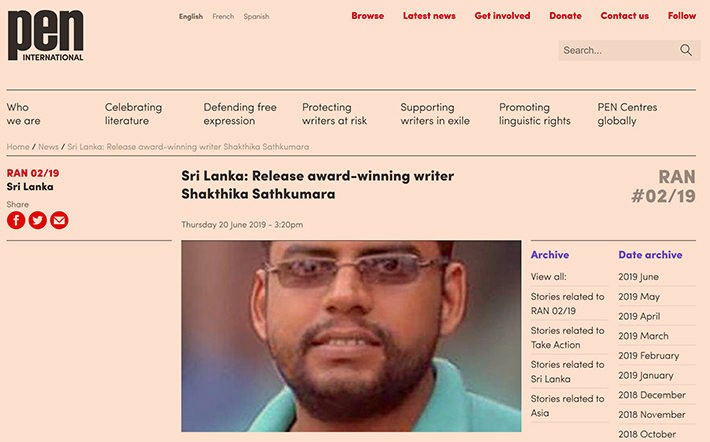Viewport: 710px width, 442px height.
Task: Share article via Facebook icon
Action: click(x=16, y=221)
